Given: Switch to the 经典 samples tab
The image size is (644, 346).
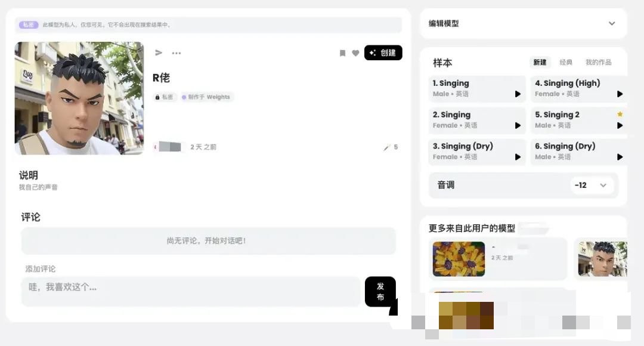Looking at the screenshot, I should coord(565,63).
